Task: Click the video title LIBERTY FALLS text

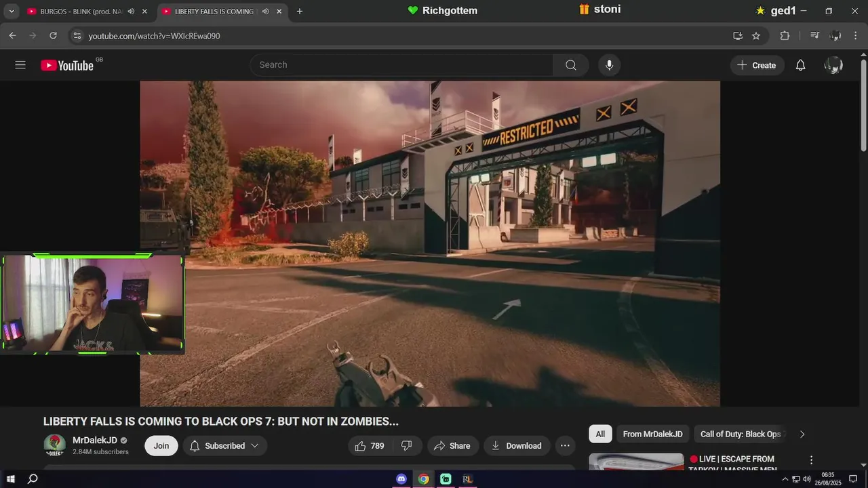Action: pyautogui.click(x=221, y=422)
